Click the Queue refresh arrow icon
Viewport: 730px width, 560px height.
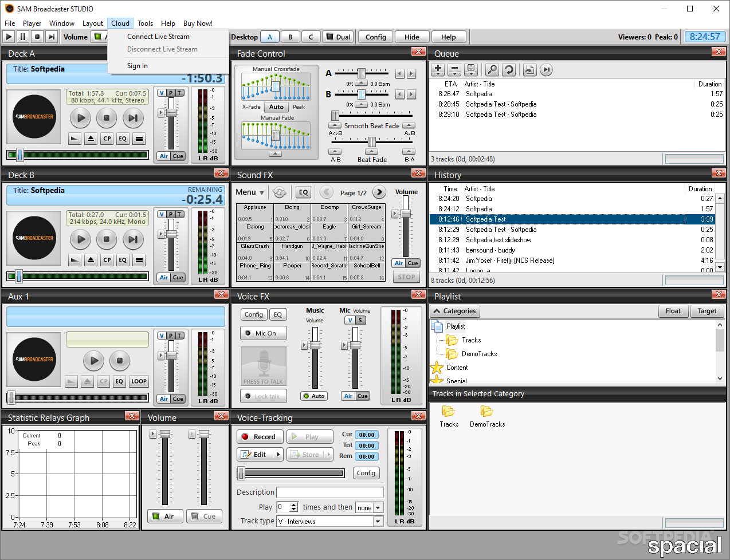coord(508,69)
